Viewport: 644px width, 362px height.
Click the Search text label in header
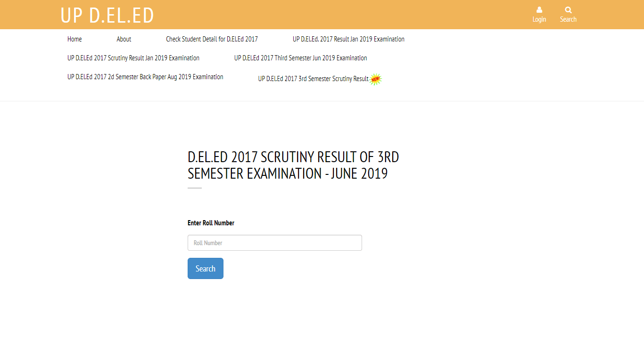pyautogui.click(x=568, y=19)
